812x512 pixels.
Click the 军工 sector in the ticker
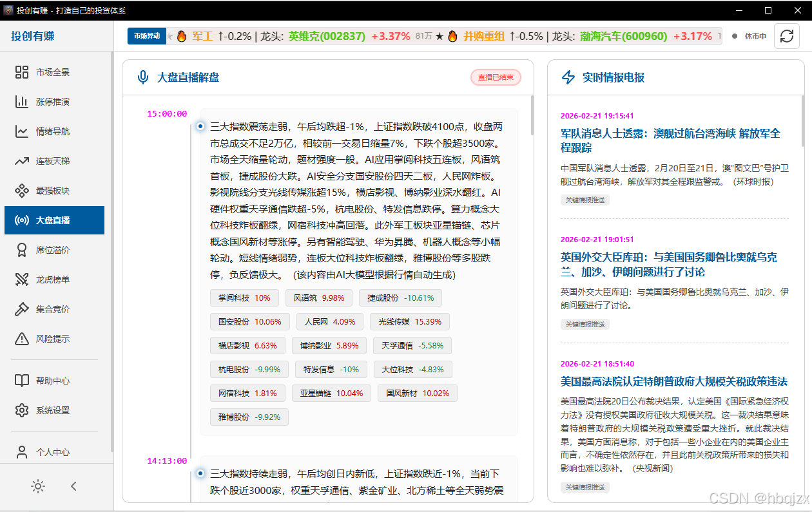tap(202, 36)
